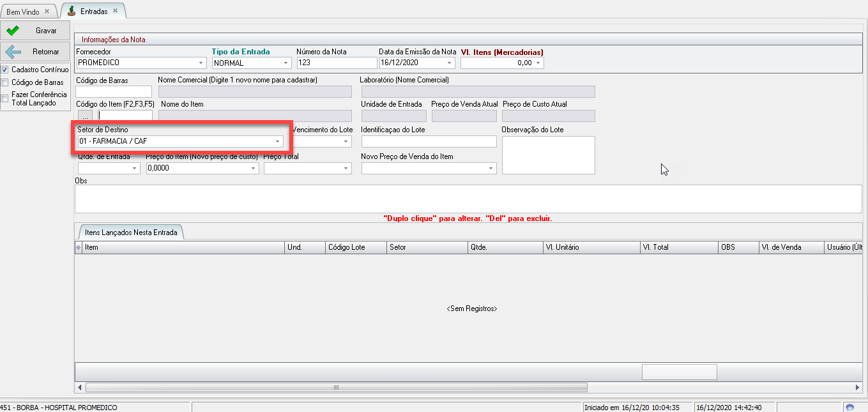Click the horizontal scrollbar right arrow

pyautogui.click(x=857, y=387)
